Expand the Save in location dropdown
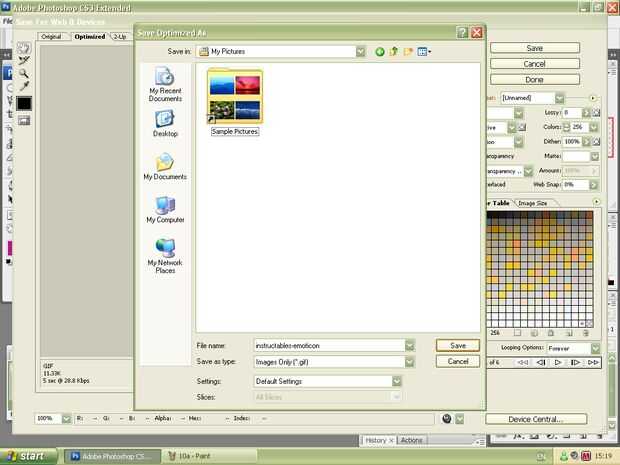 coord(360,51)
